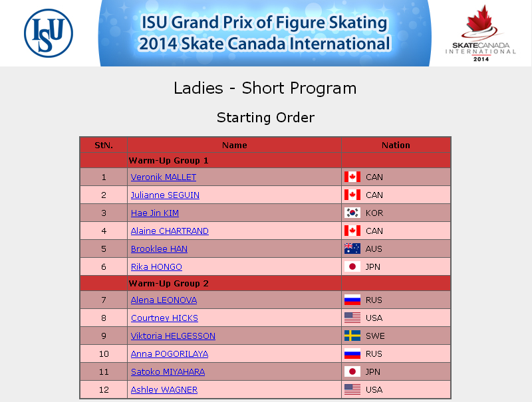Click the Swedish flag icon beside SWE
The image size is (532, 402).
[x=352, y=336]
